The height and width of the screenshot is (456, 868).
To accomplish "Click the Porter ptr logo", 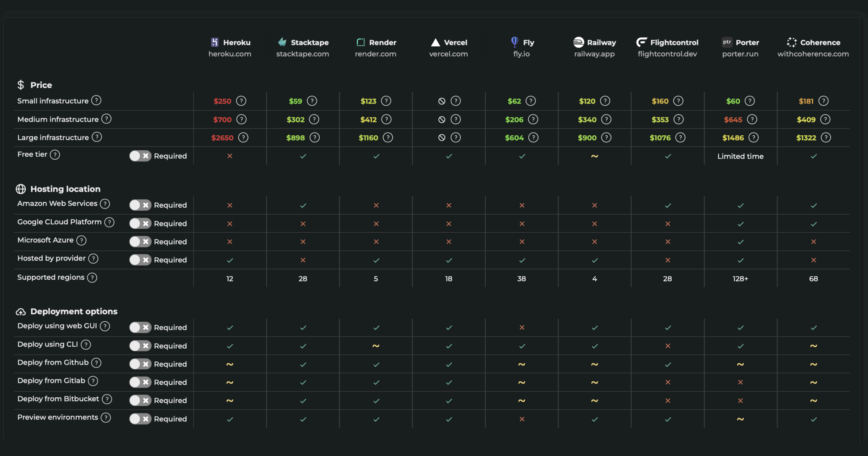I will click(x=727, y=42).
